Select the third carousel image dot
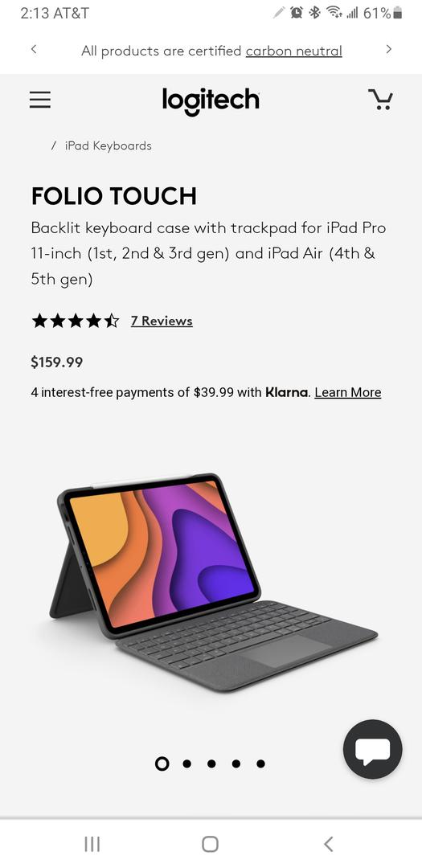The image size is (422, 868). [x=211, y=764]
